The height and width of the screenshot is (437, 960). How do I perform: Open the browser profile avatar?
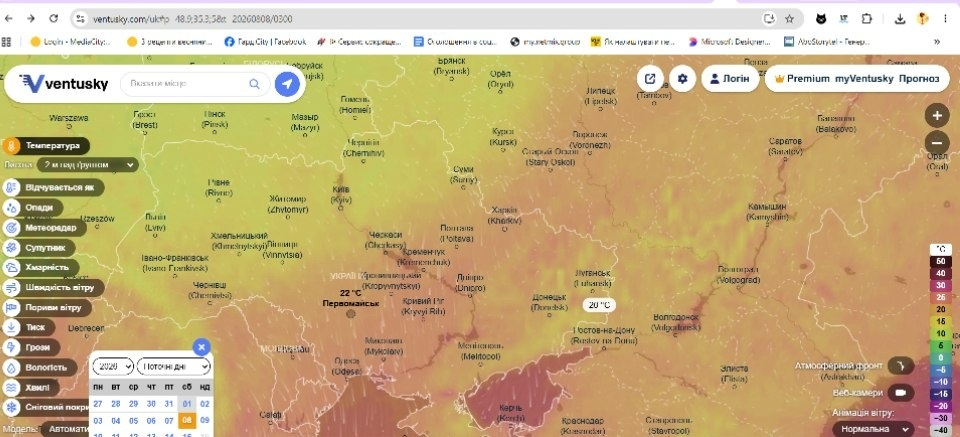tap(923, 19)
